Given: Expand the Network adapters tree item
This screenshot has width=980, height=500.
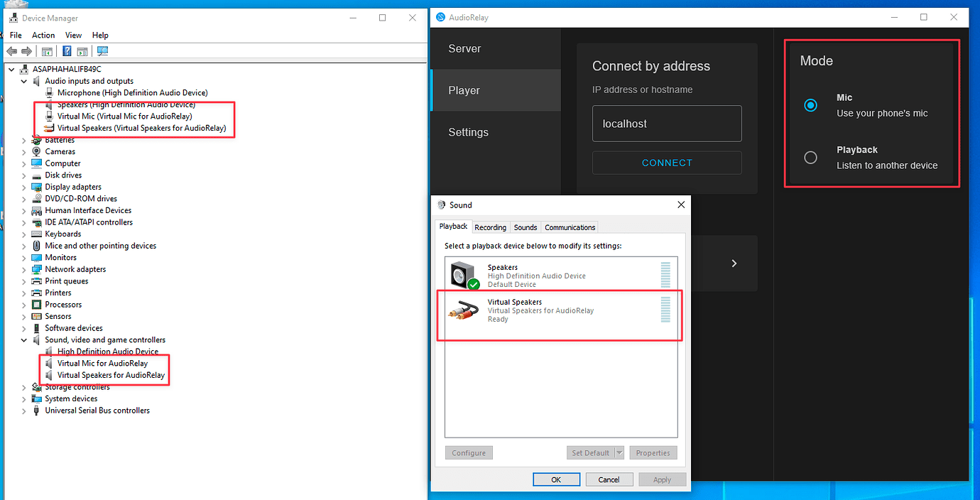Looking at the screenshot, I should pos(23,268).
